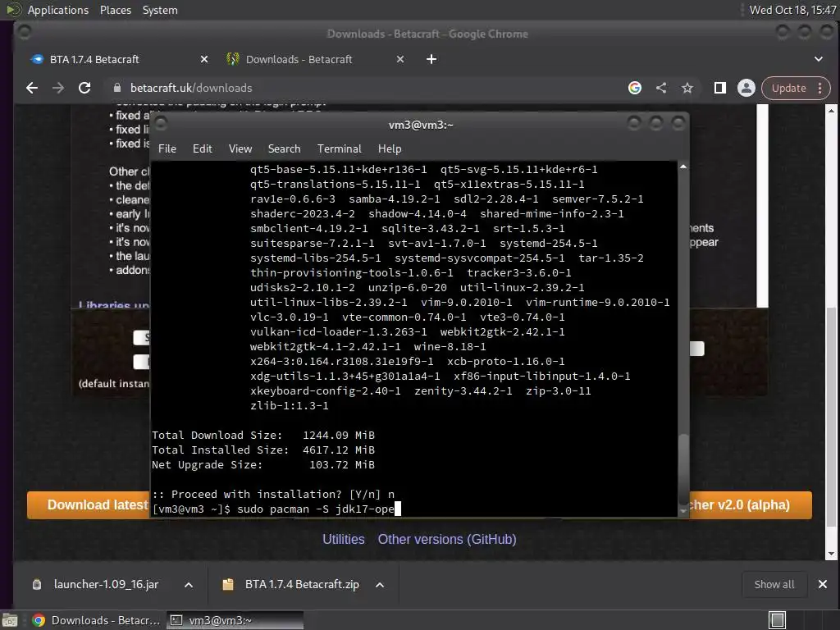Click the workspace switcher icon
Viewport: 840px width, 630px height.
(x=778, y=620)
